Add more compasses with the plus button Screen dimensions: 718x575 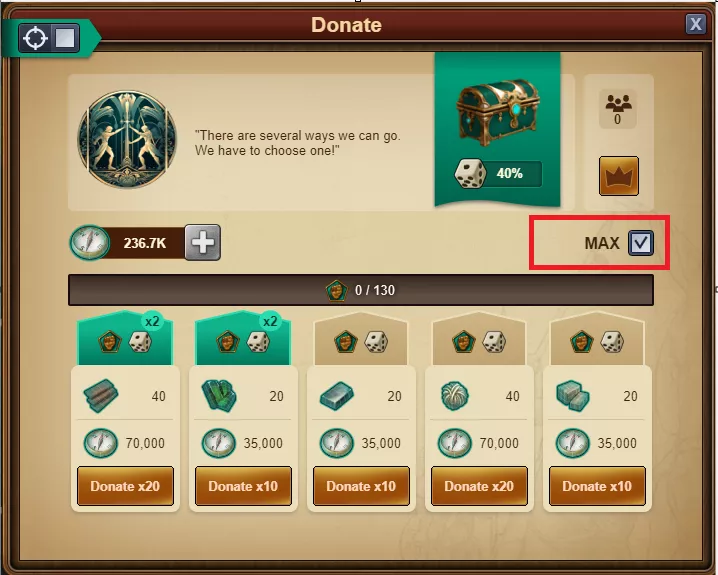[202, 243]
